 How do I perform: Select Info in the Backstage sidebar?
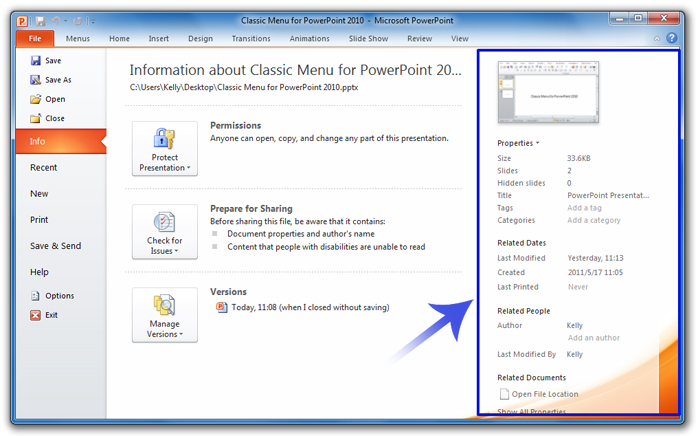[61, 141]
